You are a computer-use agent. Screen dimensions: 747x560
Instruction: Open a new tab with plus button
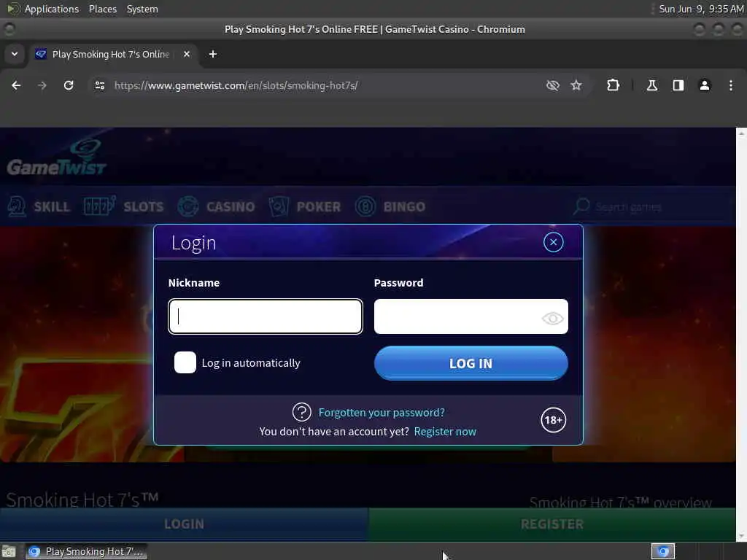213,54
